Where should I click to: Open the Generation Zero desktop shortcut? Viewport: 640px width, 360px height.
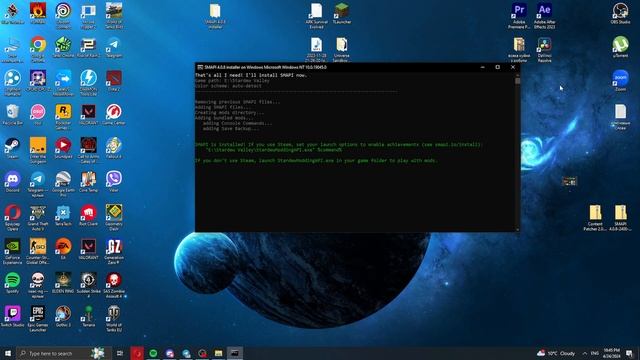tap(113, 251)
